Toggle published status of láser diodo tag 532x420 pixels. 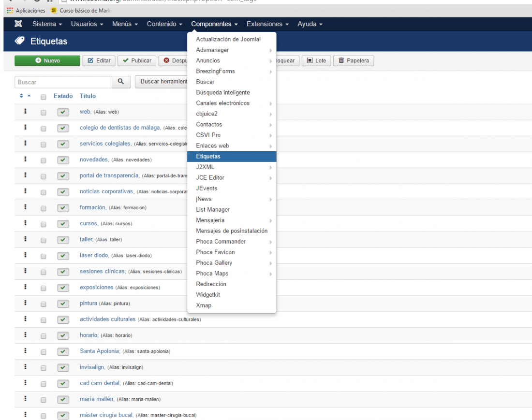point(63,256)
